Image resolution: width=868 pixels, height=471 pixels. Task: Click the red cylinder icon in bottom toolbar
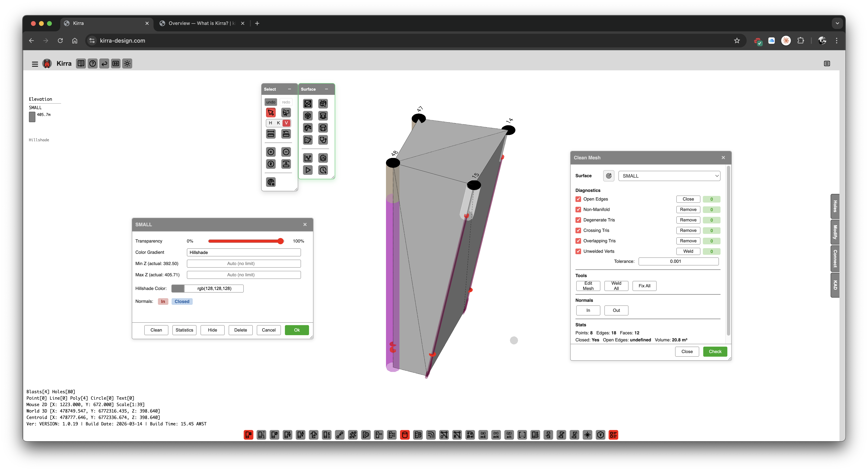coord(405,435)
